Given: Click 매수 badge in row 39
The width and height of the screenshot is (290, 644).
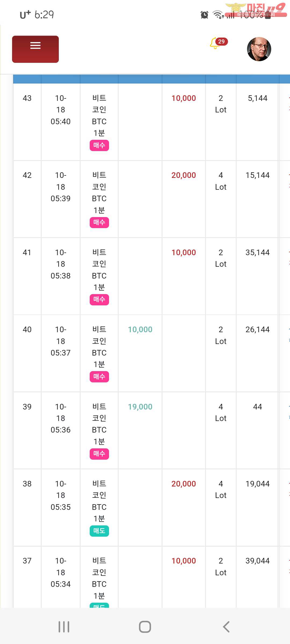Looking at the screenshot, I should tap(99, 454).
